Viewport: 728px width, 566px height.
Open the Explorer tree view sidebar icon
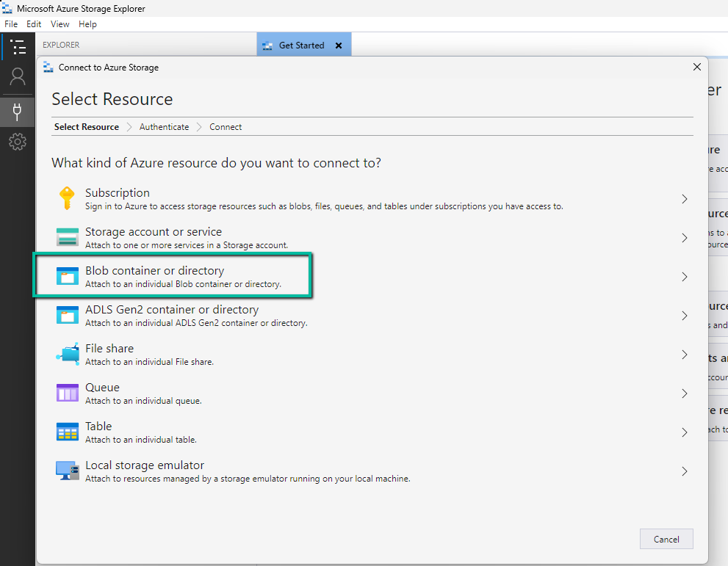click(x=18, y=46)
